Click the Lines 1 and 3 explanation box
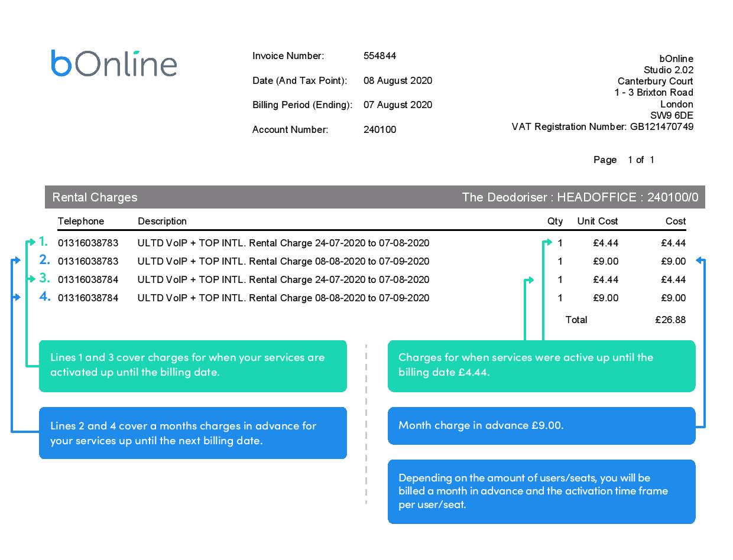 193,366
